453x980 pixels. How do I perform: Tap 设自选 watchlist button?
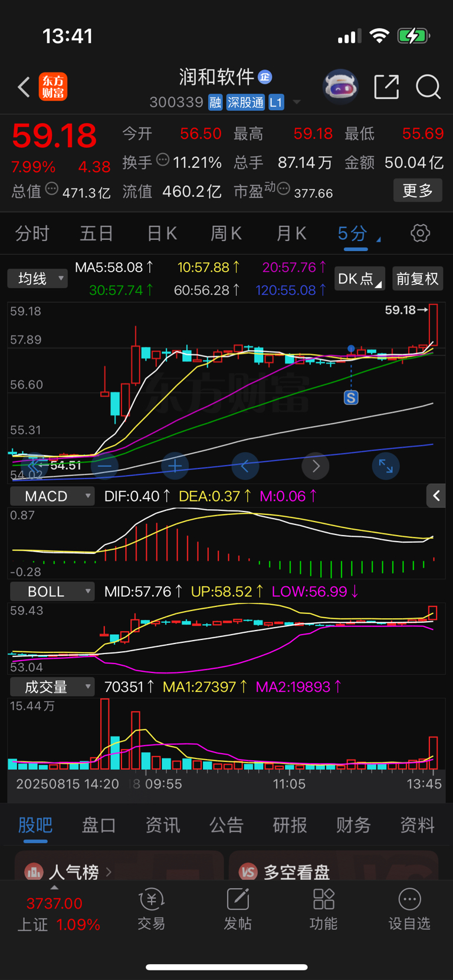(x=409, y=909)
